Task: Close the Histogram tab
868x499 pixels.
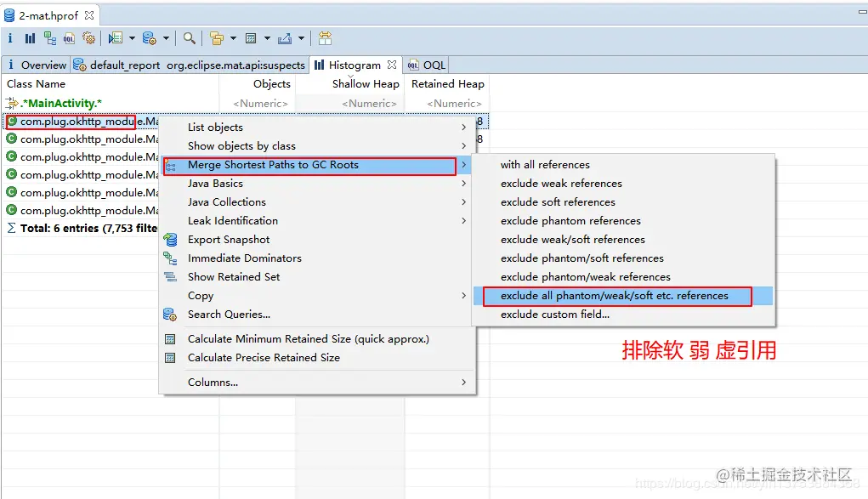Action: coord(392,65)
